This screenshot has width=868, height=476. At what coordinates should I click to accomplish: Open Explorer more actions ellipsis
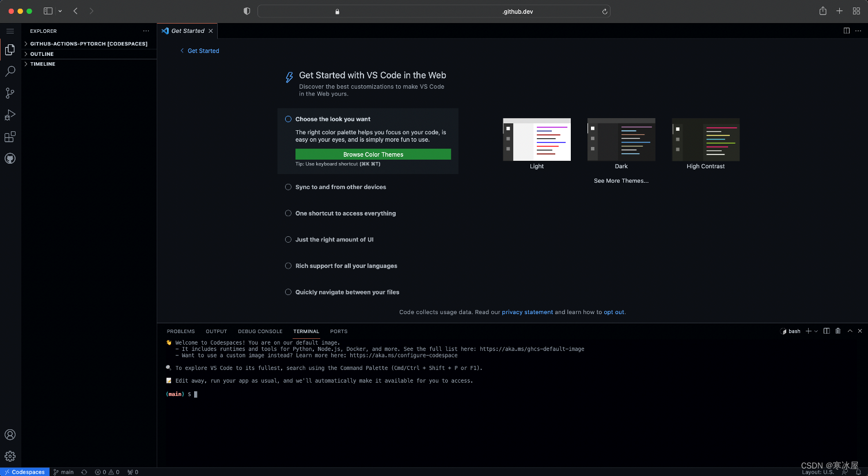coord(146,31)
